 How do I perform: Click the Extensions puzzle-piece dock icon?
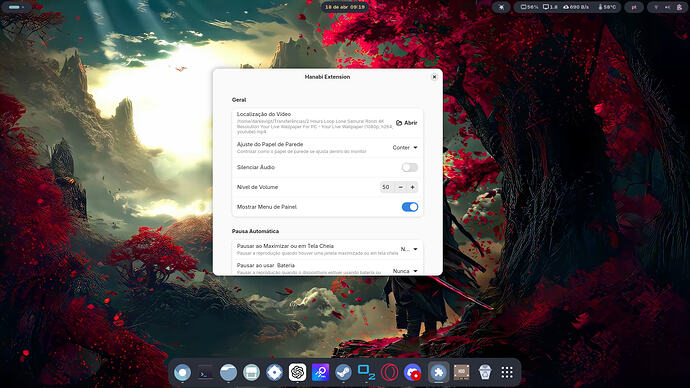tap(438, 373)
